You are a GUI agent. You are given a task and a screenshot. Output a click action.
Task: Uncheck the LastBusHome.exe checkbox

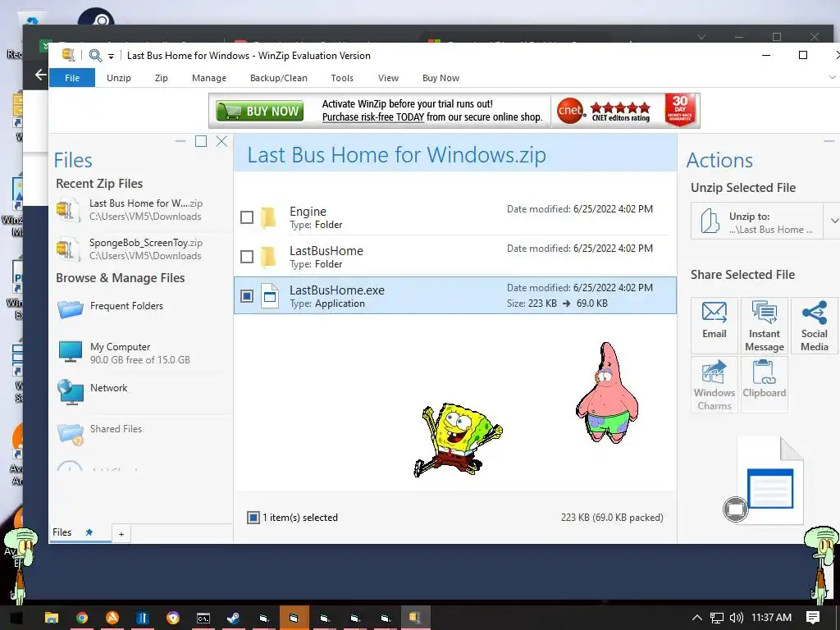[247, 296]
